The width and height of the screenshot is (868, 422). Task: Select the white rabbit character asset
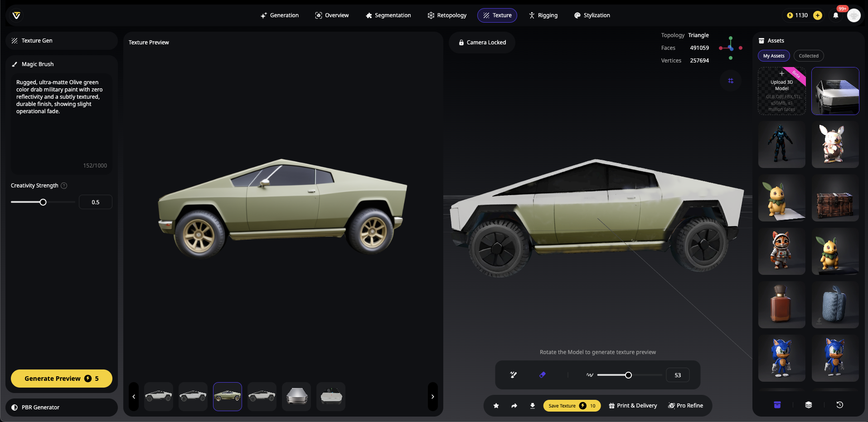(835, 144)
